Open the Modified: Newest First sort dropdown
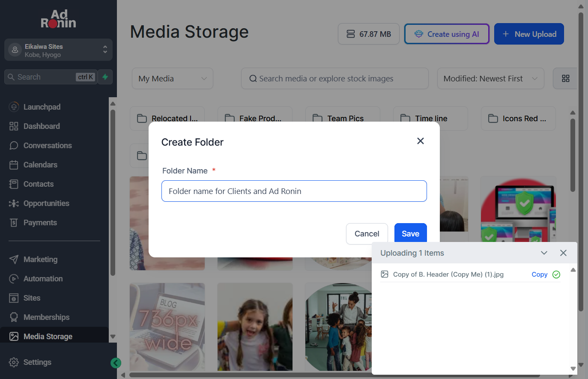Viewport: 588px width, 379px height. tap(491, 78)
